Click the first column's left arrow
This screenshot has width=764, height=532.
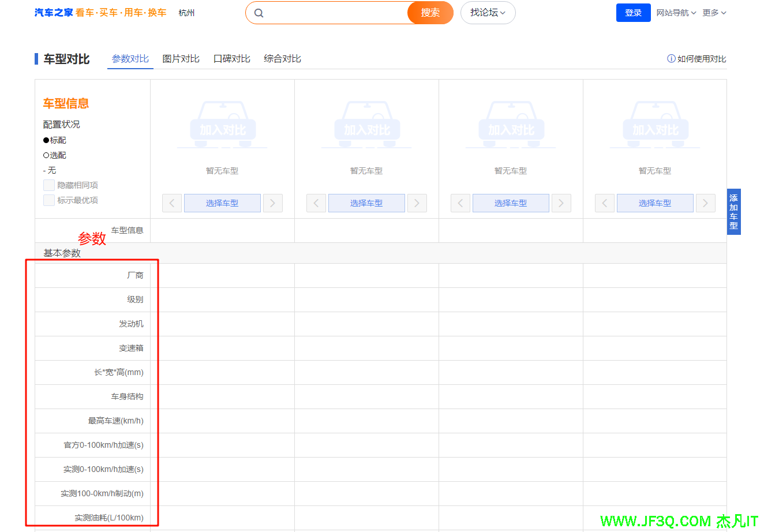172,203
